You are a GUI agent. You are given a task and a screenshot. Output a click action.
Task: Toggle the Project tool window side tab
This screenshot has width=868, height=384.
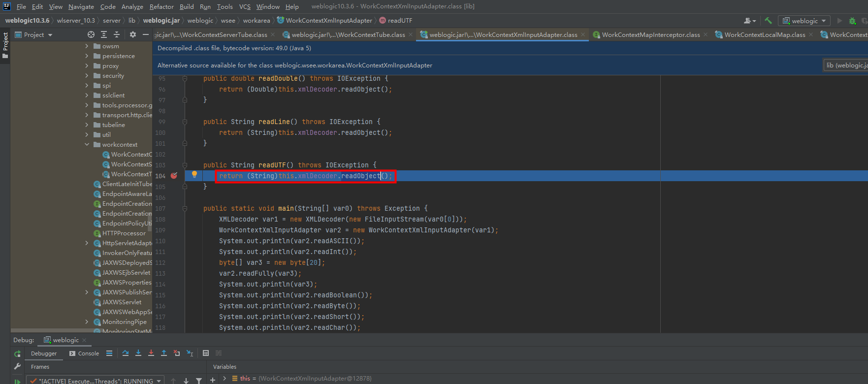pos(5,45)
